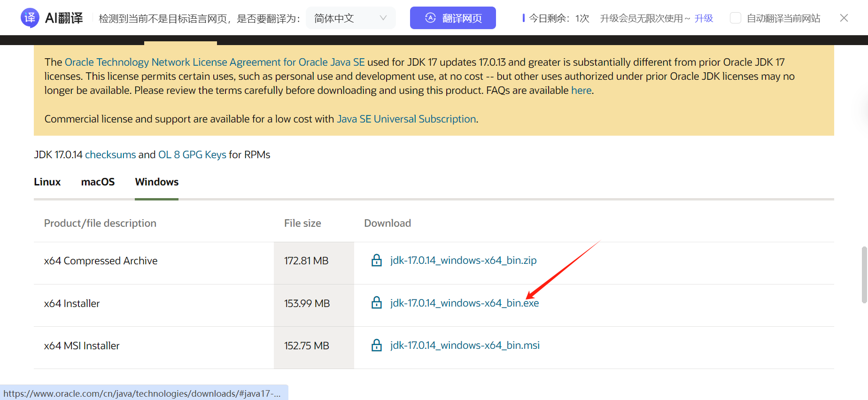Click the AI翻译 logo icon
Viewport: 868px width, 400px height.
[30, 18]
